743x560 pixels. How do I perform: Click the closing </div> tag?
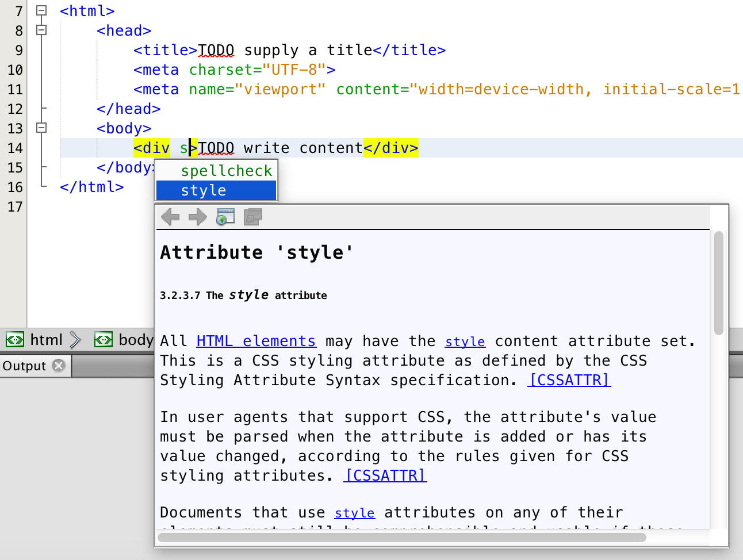coord(391,148)
